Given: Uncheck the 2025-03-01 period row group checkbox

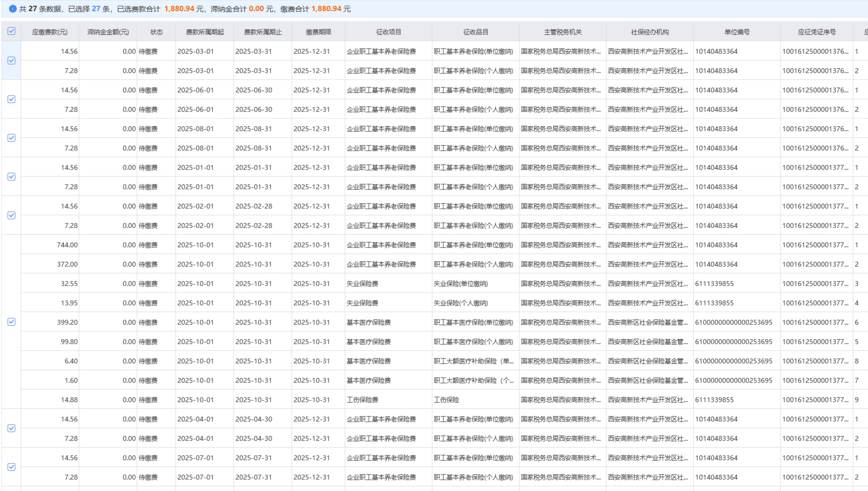Looking at the screenshot, I should 12,61.
